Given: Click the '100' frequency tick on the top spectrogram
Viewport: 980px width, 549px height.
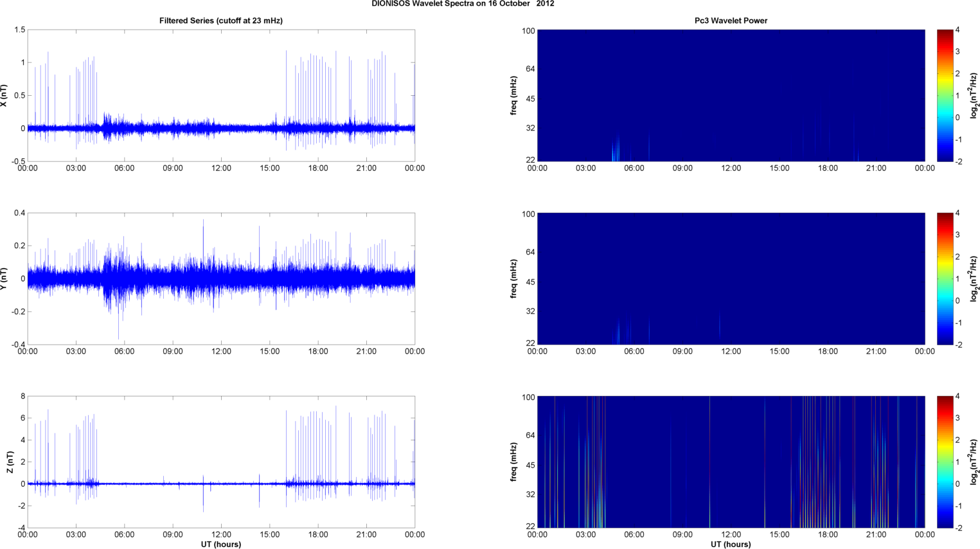Looking at the screenshot, I should click(x=528, y=31).
